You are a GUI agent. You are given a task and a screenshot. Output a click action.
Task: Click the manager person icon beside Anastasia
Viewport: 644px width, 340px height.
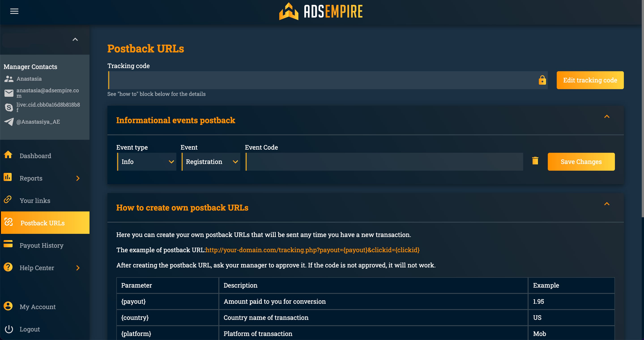pyautogui.click(x=9, y=79)
